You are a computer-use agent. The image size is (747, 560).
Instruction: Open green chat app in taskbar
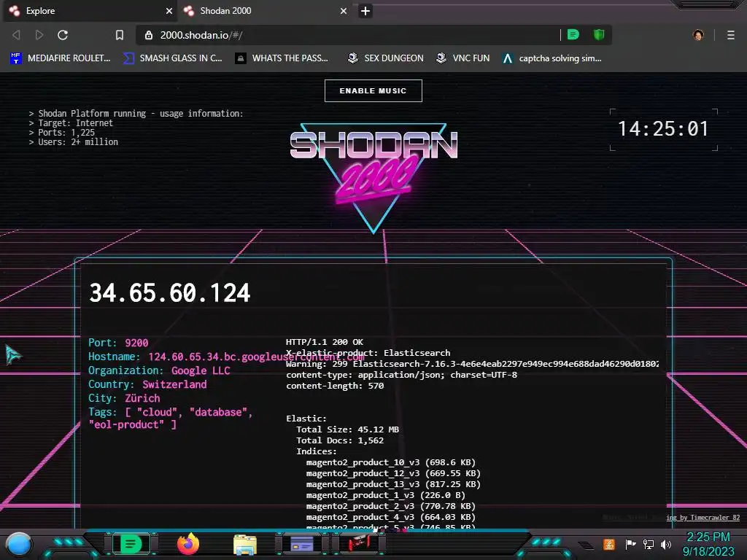coord(131,544)
